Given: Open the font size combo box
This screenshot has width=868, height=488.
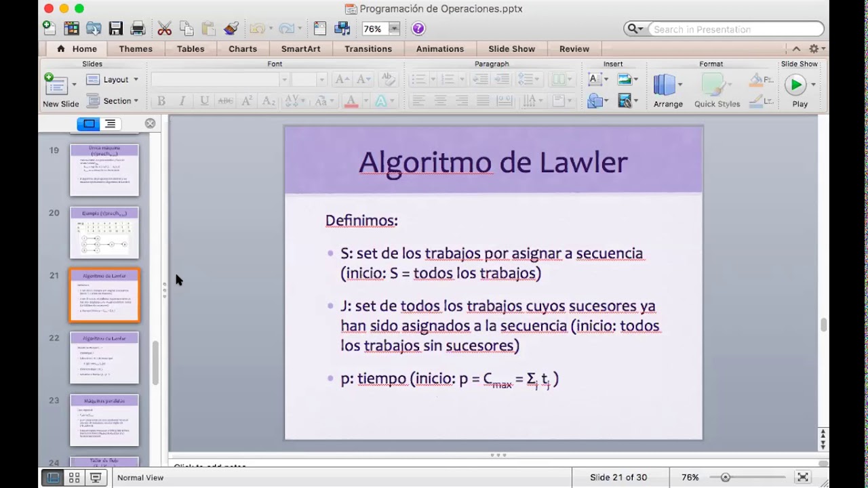Looking at the screenshot, I should coord(310,80).
